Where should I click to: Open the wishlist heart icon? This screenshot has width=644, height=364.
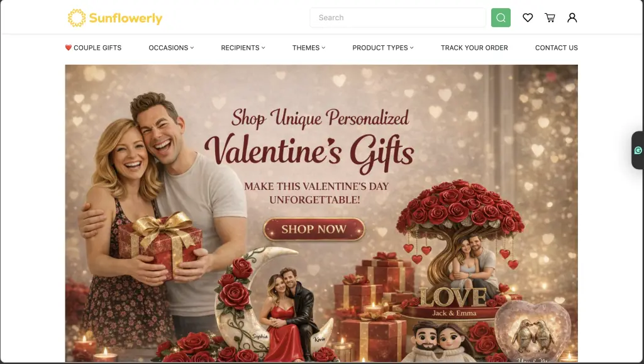click(528, 18)
